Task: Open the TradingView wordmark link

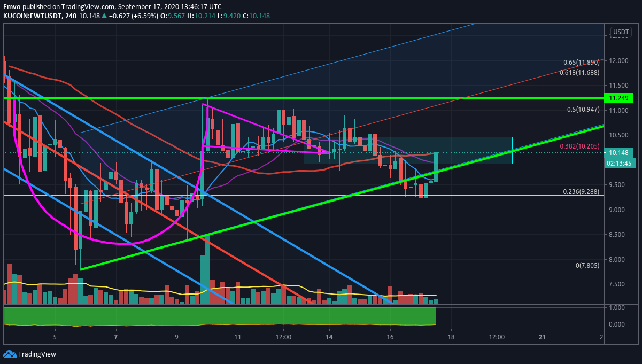Action: (x=37, y=354)
